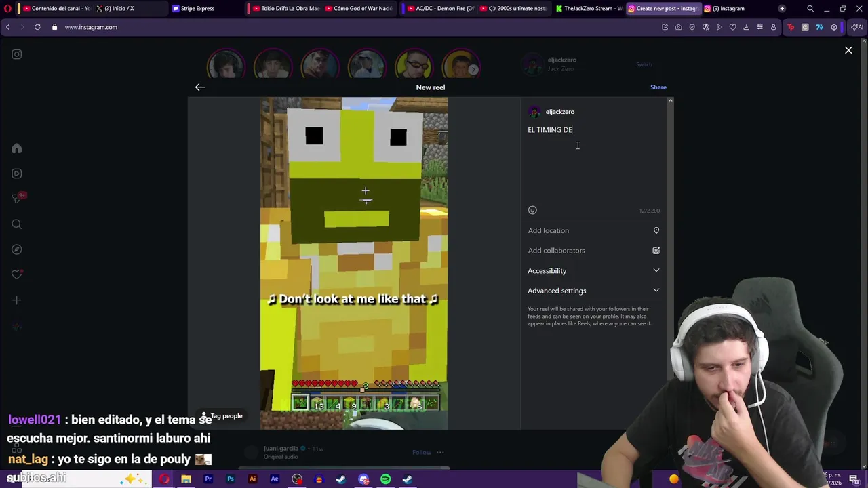Screen dimensions: 868x488
Task: Click the Add collaborators field
Action: (x=593, y=251)
